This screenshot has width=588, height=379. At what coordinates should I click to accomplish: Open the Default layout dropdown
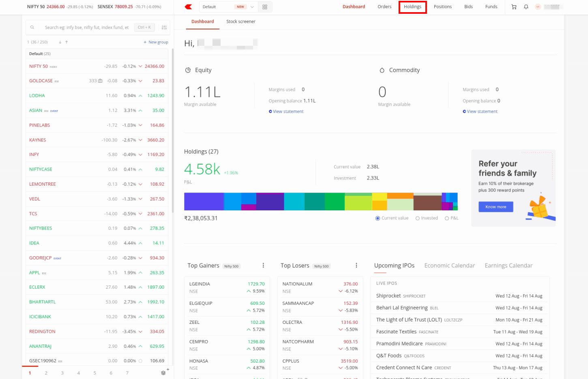coord(229,7)
